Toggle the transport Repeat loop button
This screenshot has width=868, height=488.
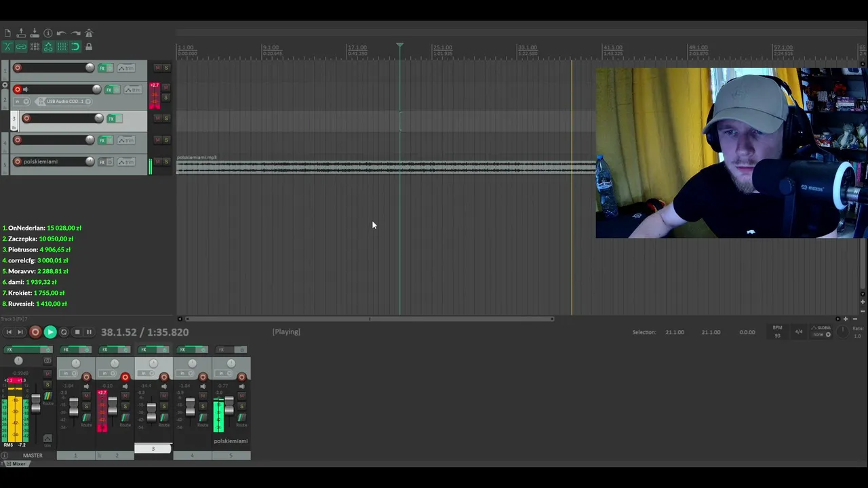pos(64,332)
